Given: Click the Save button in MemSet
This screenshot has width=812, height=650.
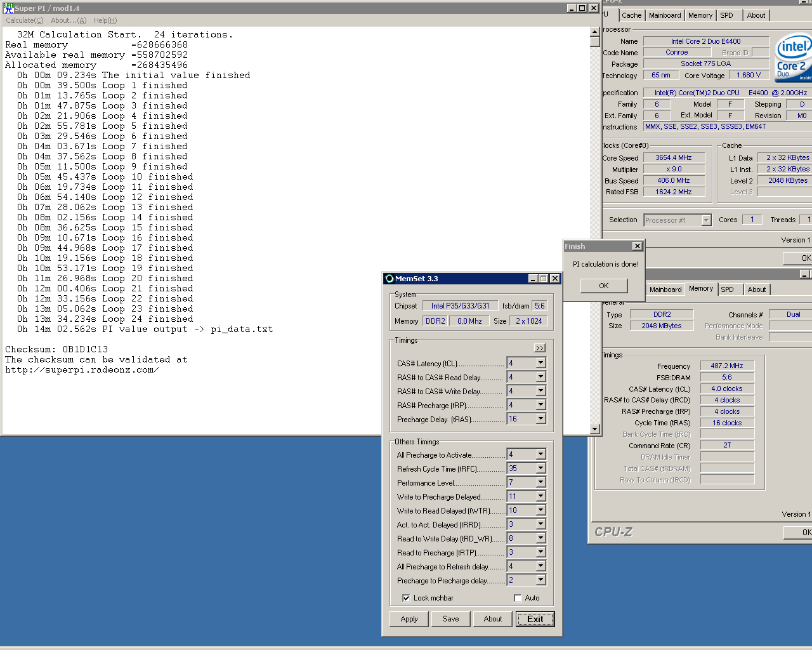Looking at the screenshot, I should pyautogui.click(x=451, y=619).
